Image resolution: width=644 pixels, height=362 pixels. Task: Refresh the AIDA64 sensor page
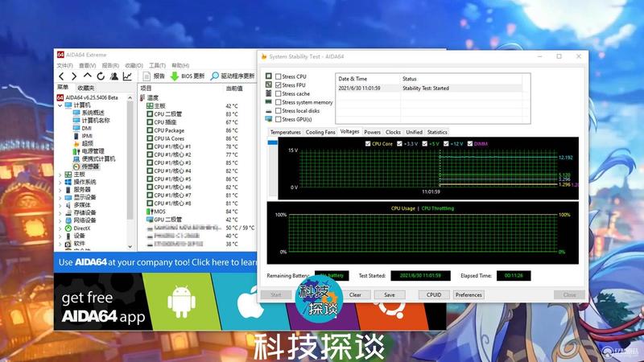coord(101,76)
